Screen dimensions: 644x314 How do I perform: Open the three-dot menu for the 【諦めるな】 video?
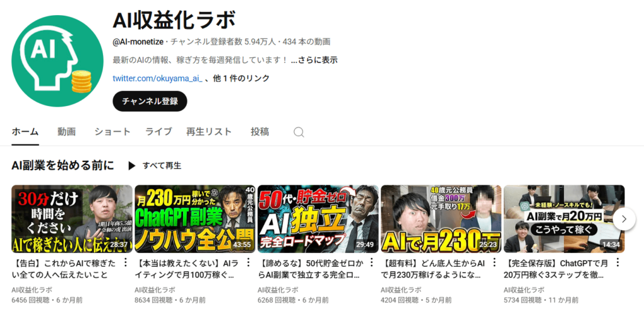coord(372,263)
